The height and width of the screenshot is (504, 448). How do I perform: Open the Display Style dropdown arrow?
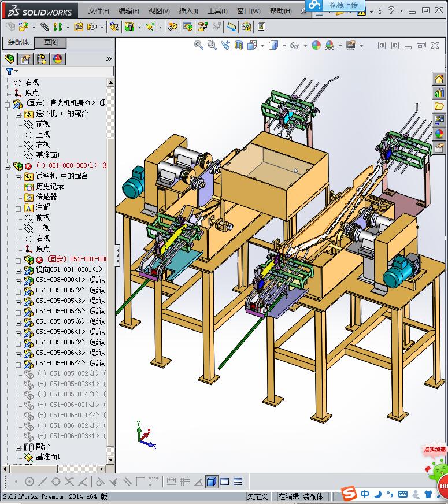click(284, 46)
